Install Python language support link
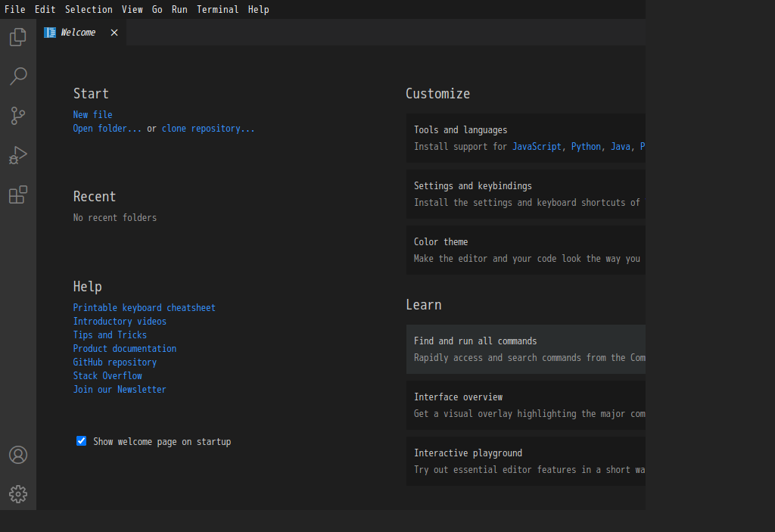Image resolution: width=775 pixels, height=532 pixels. (587, 147)
